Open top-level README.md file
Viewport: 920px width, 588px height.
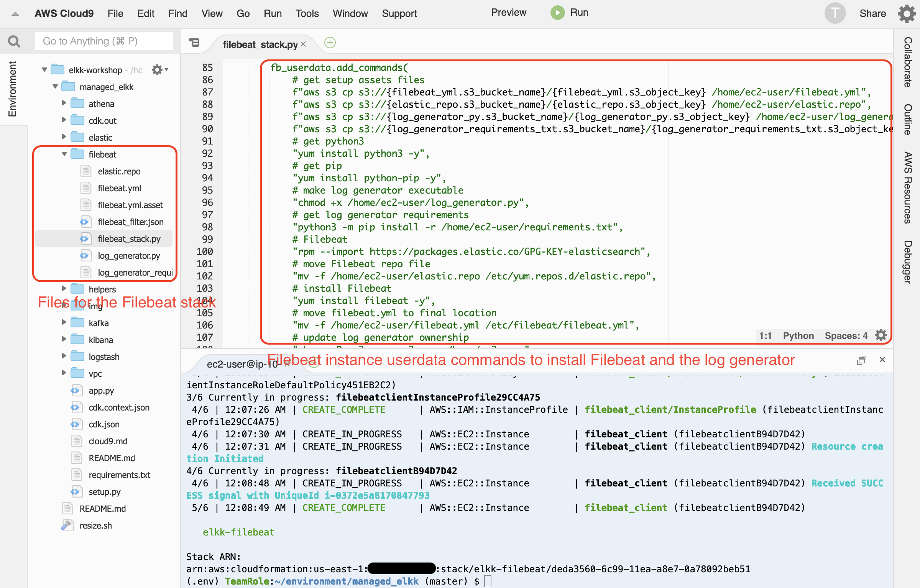click(x=102, y=509)
